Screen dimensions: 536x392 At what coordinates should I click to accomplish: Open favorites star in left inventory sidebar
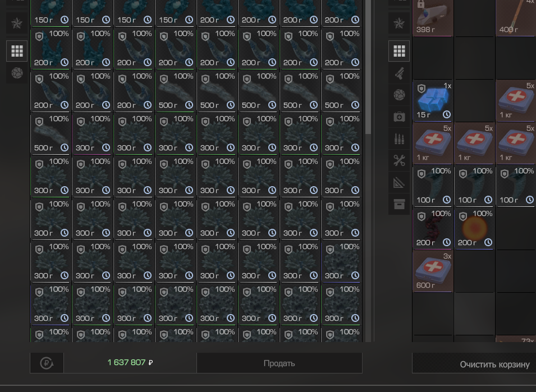coord(17,23)
